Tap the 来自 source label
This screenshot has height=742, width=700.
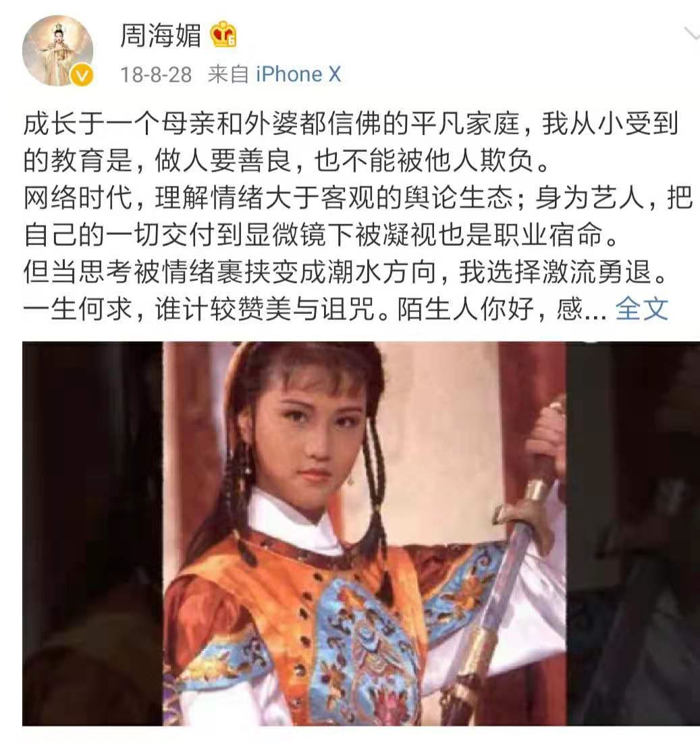point(228,74)
